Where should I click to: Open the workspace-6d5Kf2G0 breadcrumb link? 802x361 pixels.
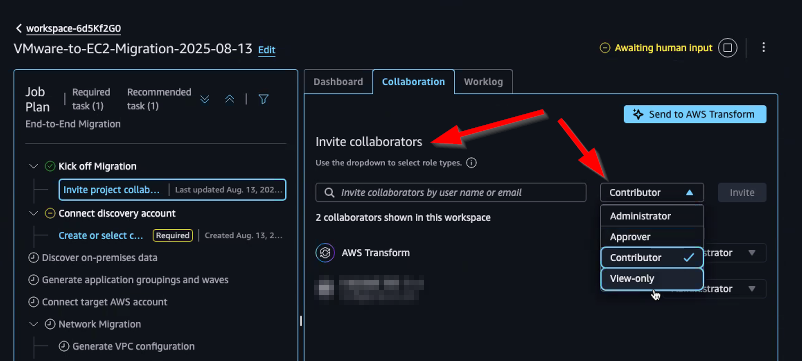coord(74,29)
